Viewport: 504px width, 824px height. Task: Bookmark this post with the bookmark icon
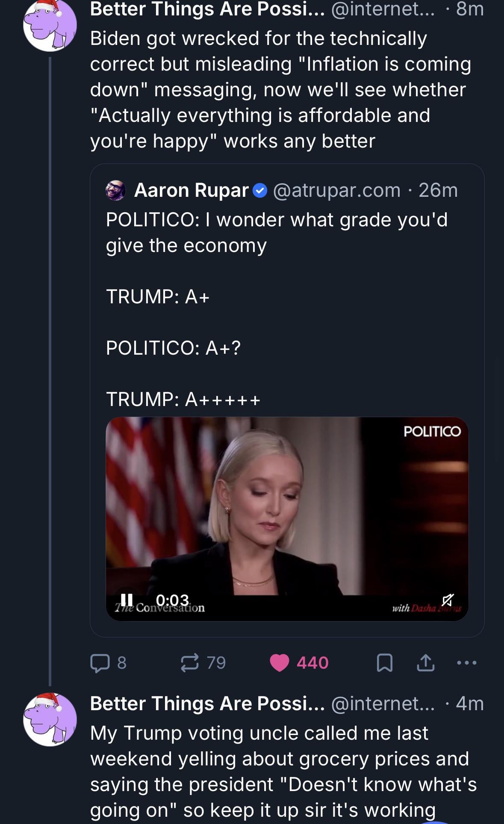tap(384, 663)
